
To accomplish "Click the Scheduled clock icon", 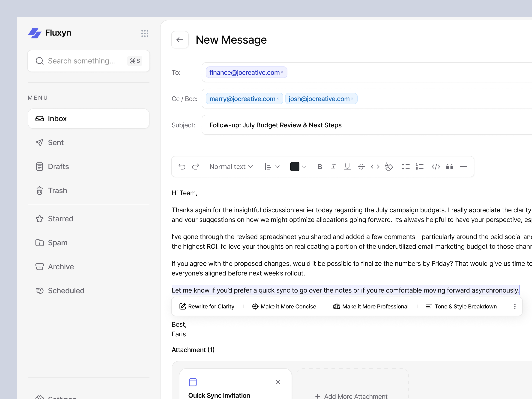I will coord(40,291).
